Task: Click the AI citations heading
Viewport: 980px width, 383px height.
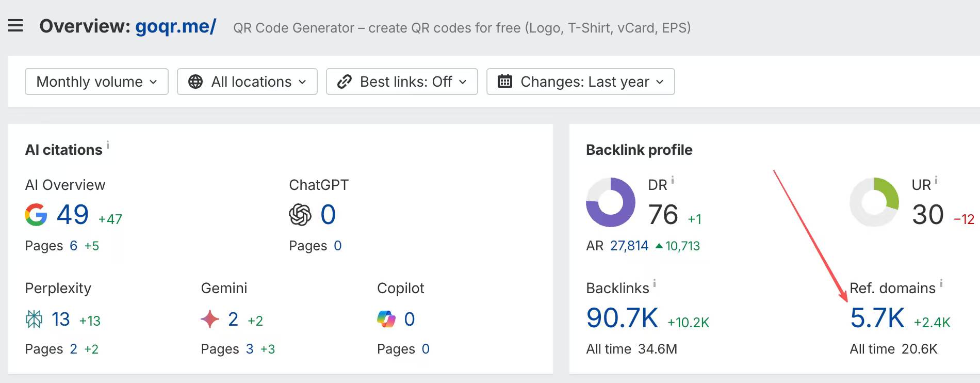Action: [63, 150]
